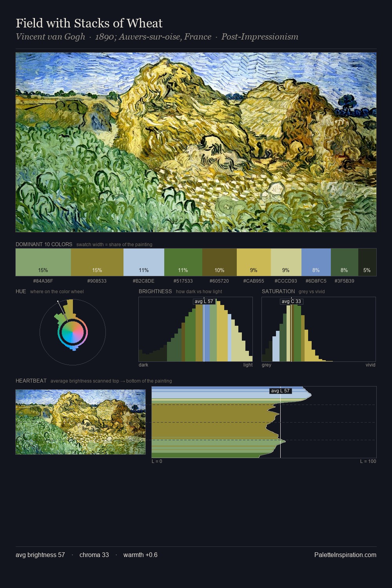Select the #908533 olive swatch
This screenshot has height=588, width=392.
(x=97, y=262)
